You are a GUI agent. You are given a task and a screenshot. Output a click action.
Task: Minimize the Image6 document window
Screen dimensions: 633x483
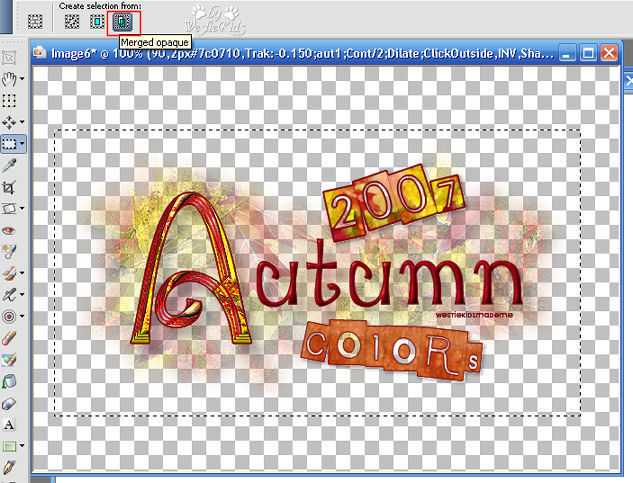pos(568,52)
